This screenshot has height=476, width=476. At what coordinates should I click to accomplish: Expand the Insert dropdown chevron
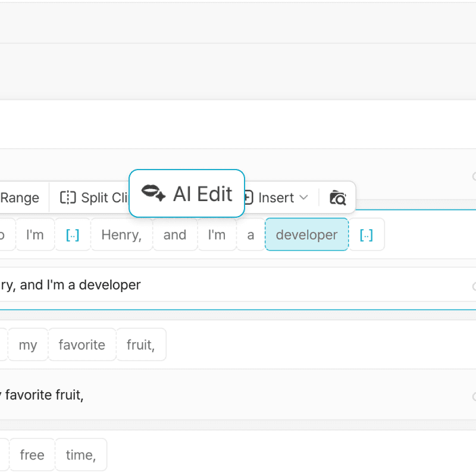[303, 198]
